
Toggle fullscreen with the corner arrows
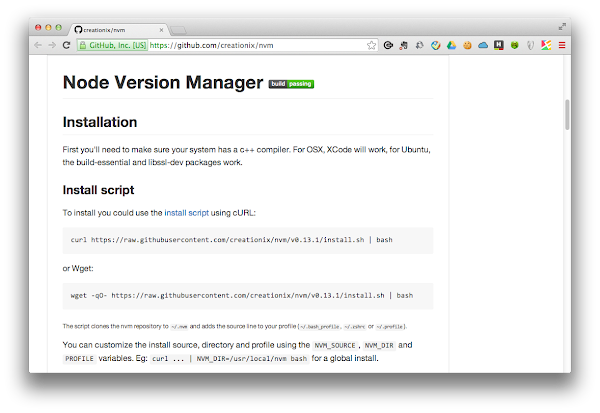coord(562,26)
